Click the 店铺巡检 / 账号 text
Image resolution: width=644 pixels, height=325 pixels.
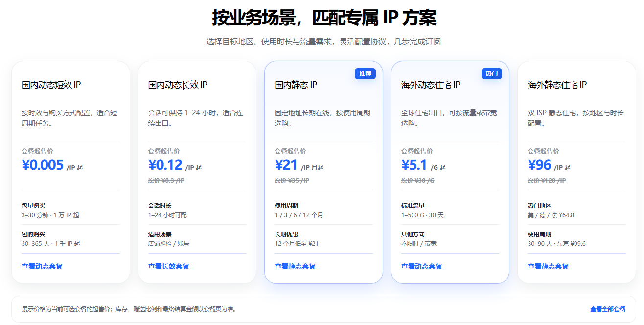(169, 243)
